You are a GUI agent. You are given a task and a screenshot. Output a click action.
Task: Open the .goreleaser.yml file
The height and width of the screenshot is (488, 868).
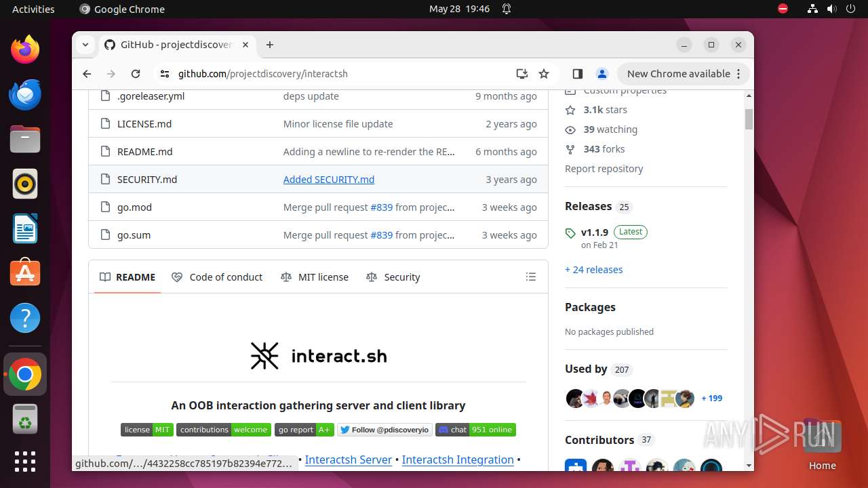pyautogui.click(x=151, y=96)
